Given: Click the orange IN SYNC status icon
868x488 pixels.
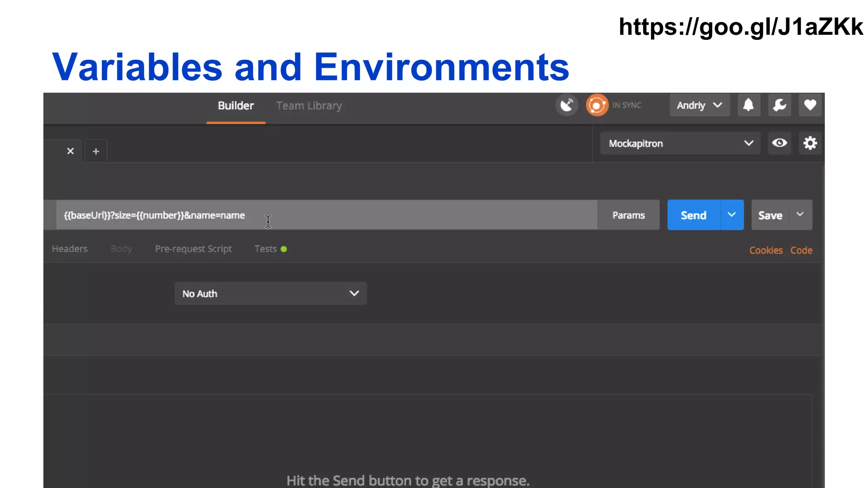Looking at the screenshot, I should point(597,105).
